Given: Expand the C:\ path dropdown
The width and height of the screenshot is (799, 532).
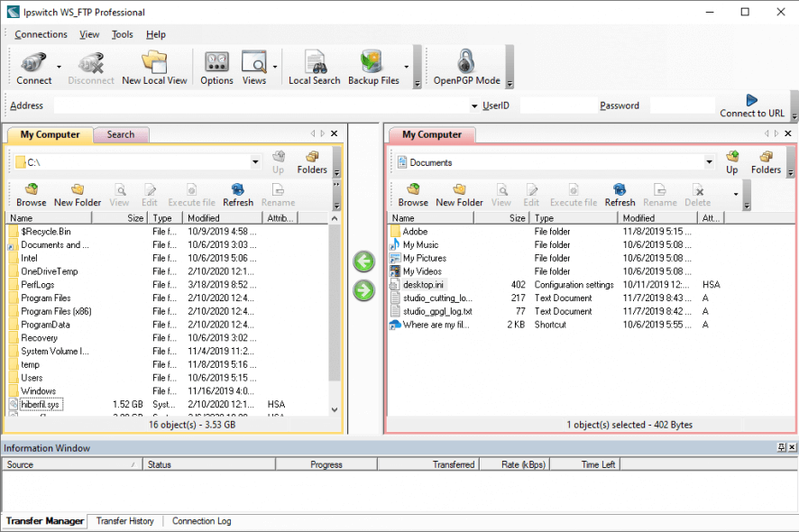Looking at the screenshot, I should pyautogui.click(x=255, y=162).
